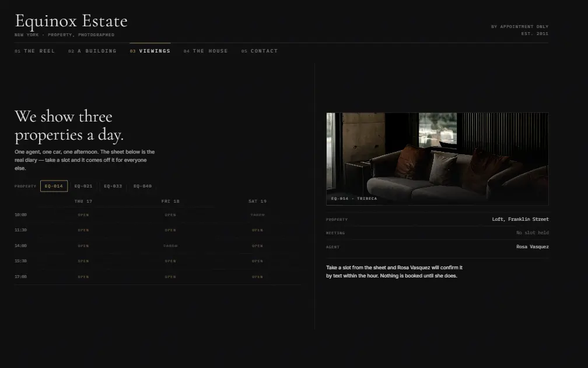Click the 14:00 time row label
Image resolution: width=588 pixels, height=368 pixels.
click(x=20, y=246)
